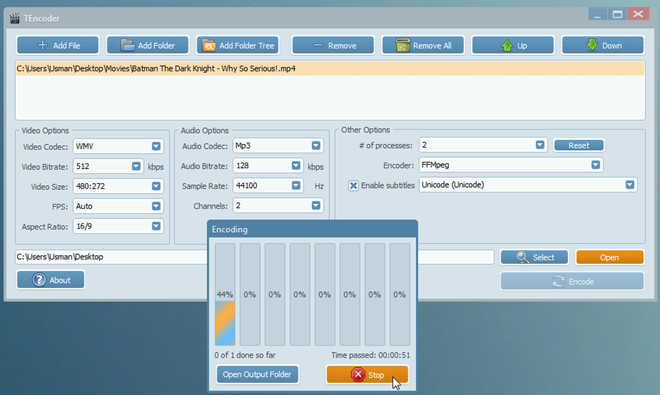Click the Reset button
The image size is (660, 395).
579,145
